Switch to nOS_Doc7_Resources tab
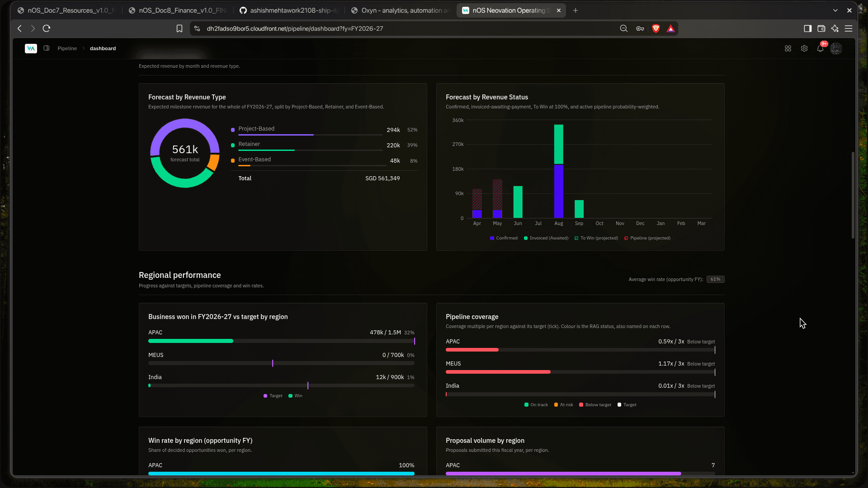This screenshot has height=488, width=868. point(67,10)
